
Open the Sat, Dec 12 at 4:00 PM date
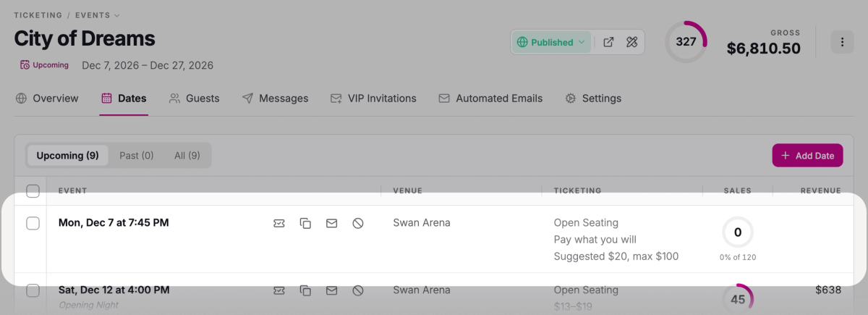click(x=114, y=290)
